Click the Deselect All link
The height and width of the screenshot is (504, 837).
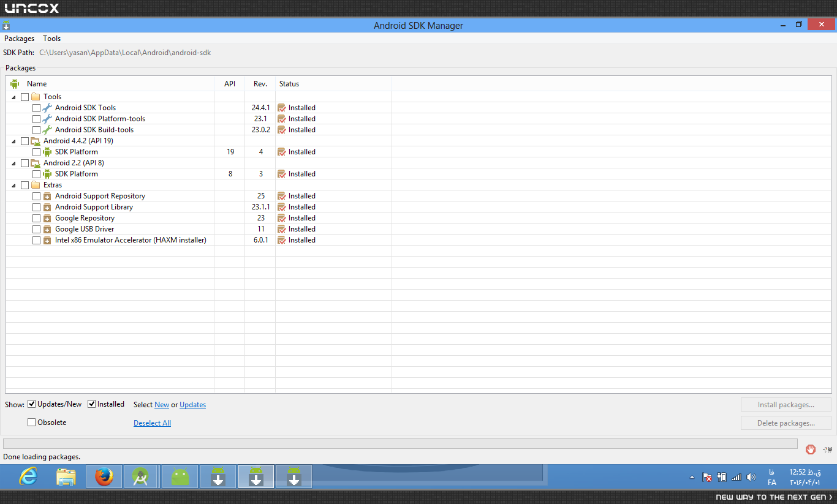(x=152, y=423)
